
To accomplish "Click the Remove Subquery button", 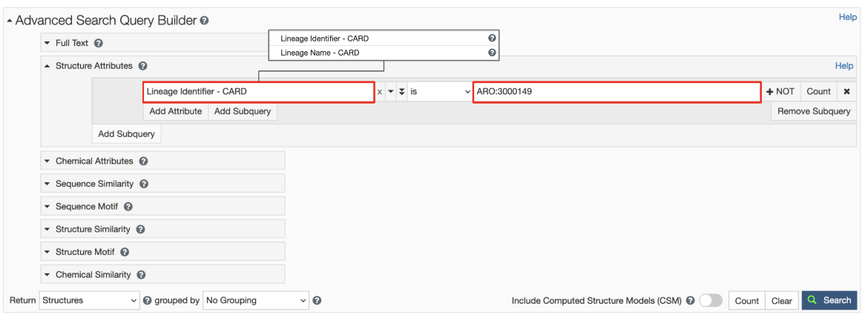I will pyautogui.click(x=814, y=111).
